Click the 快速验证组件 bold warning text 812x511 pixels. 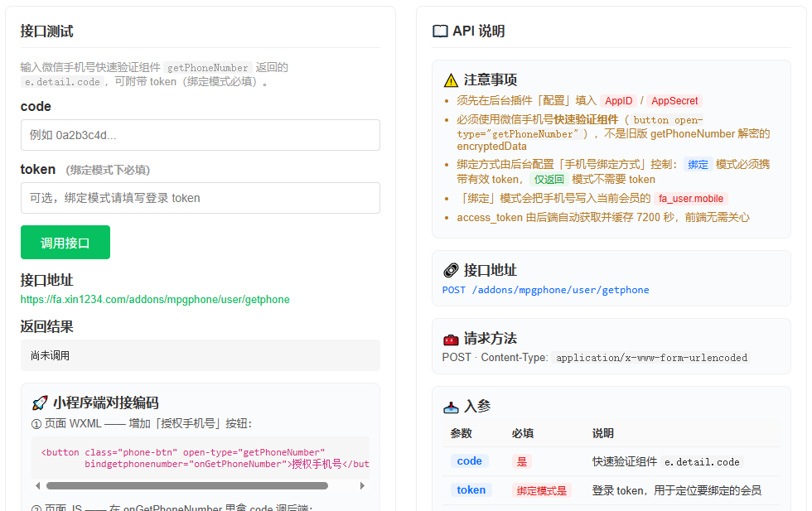pyautogui.click(x=587, y=119)
